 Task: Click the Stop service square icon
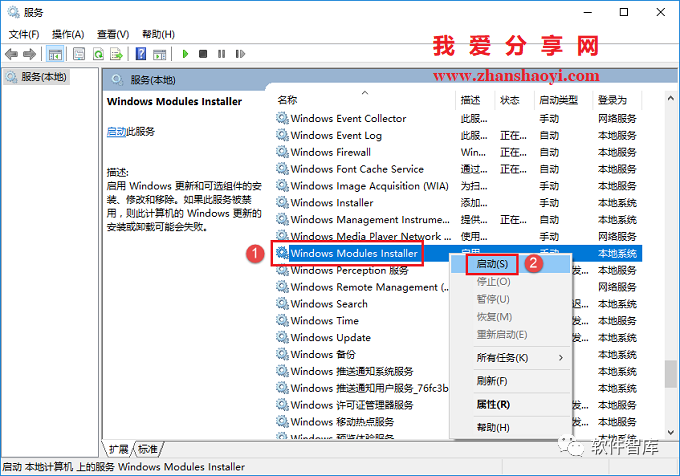pos(203,54)
